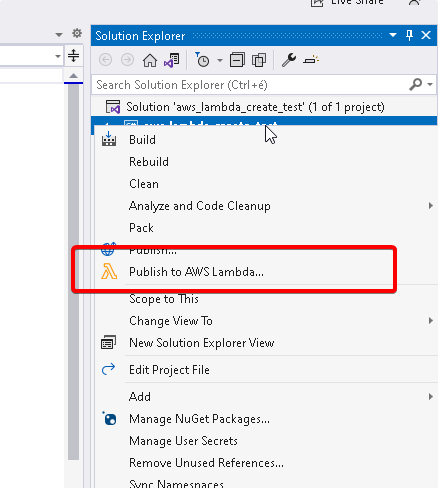Viewport: 438px width, 488px height.
Task: Open the search options dropdown arrow
Action: [x=430, y=85]
